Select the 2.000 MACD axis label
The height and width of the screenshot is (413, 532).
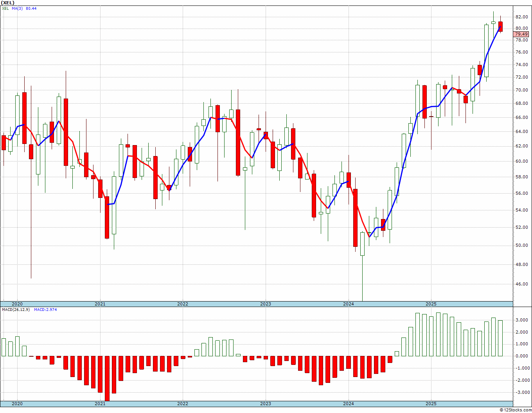coord(522,332)
